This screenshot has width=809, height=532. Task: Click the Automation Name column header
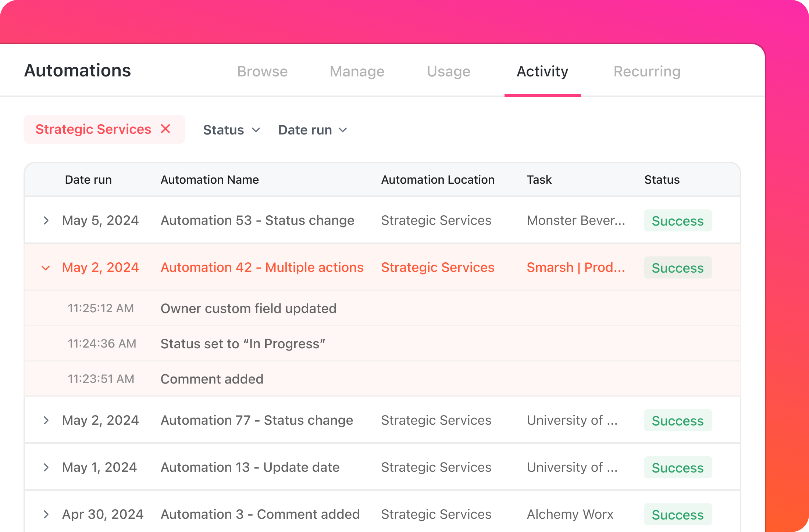210,180
